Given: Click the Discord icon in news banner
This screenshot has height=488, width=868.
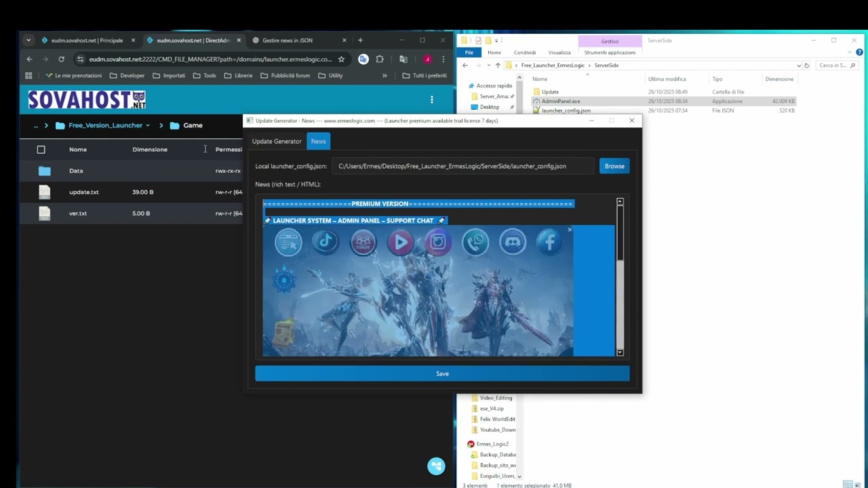Looking at the screenshot, I should [x=513, y=242].
